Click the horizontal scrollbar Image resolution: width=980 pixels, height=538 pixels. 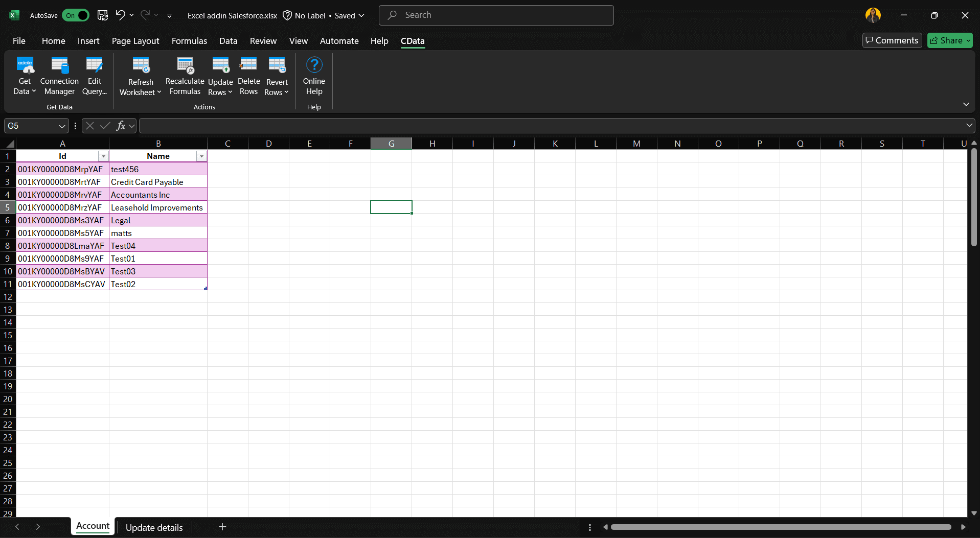(781, 527)
